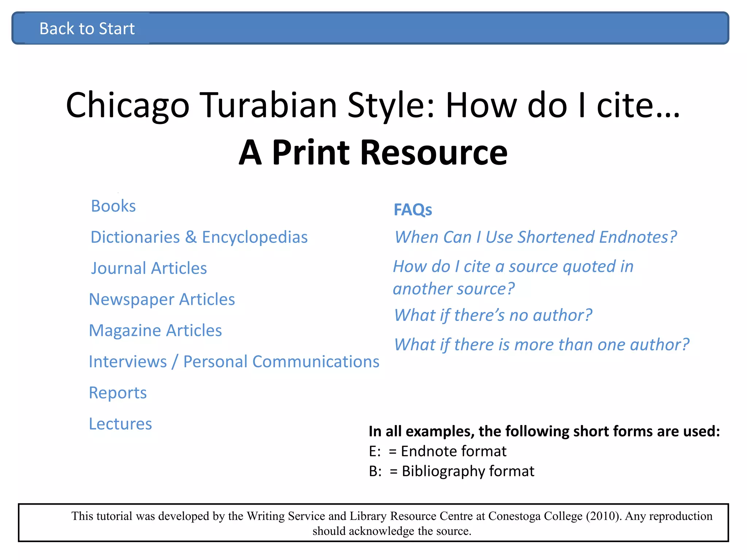Screen dimensions: 747x560
Task: Select the Lectures link
Action: click(120, 424)
